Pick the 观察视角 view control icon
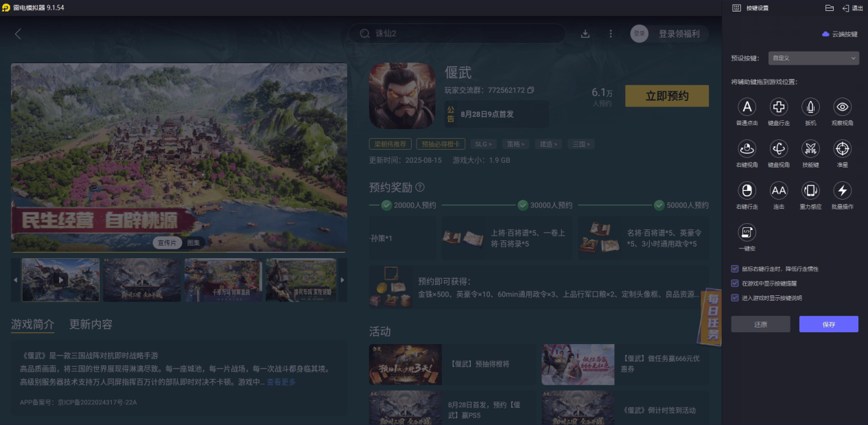 coord(842,107)
